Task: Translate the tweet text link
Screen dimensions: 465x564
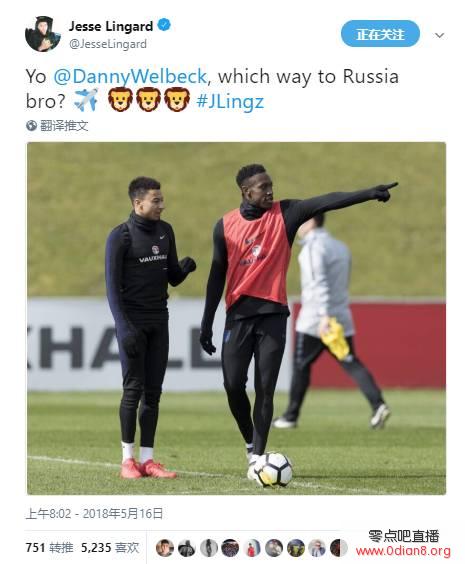Action: point(64,126)
